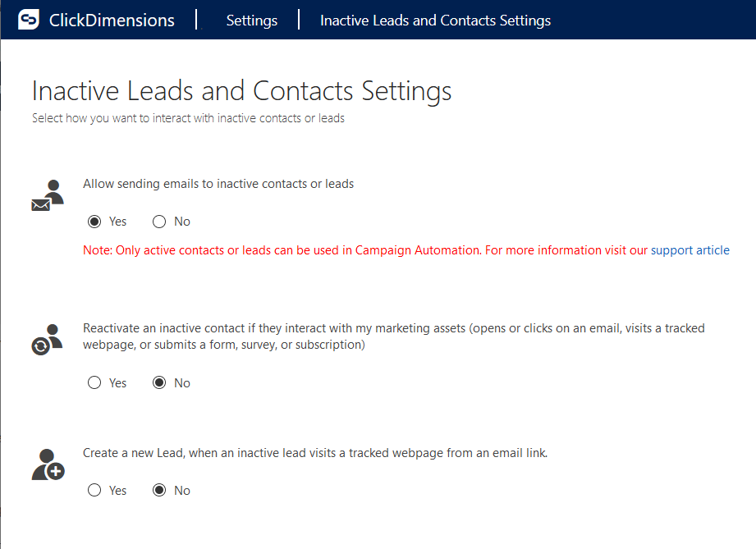Image resolution: width=756 pixels, height=549 pixels.
Task: Click the plus badge on the new lead icon
Action: tap(57, 471)
